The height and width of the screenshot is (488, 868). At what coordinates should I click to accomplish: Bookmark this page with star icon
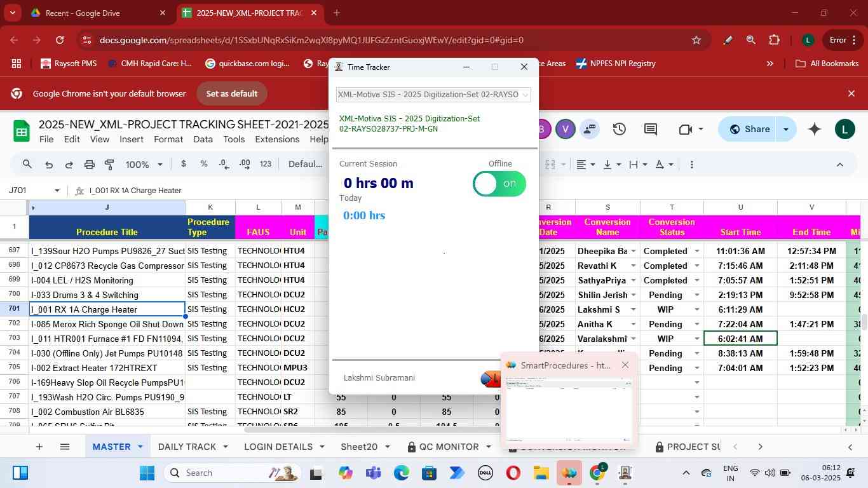tap(696, 40)
